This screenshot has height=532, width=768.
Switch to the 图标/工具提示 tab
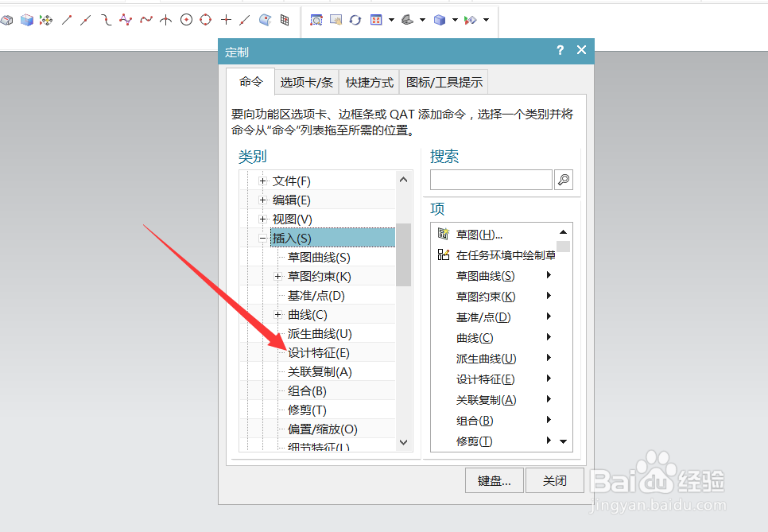444,81
